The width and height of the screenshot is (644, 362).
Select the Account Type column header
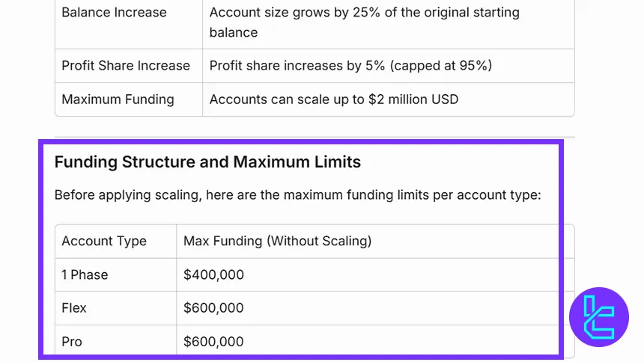click(x=104, y=241)
